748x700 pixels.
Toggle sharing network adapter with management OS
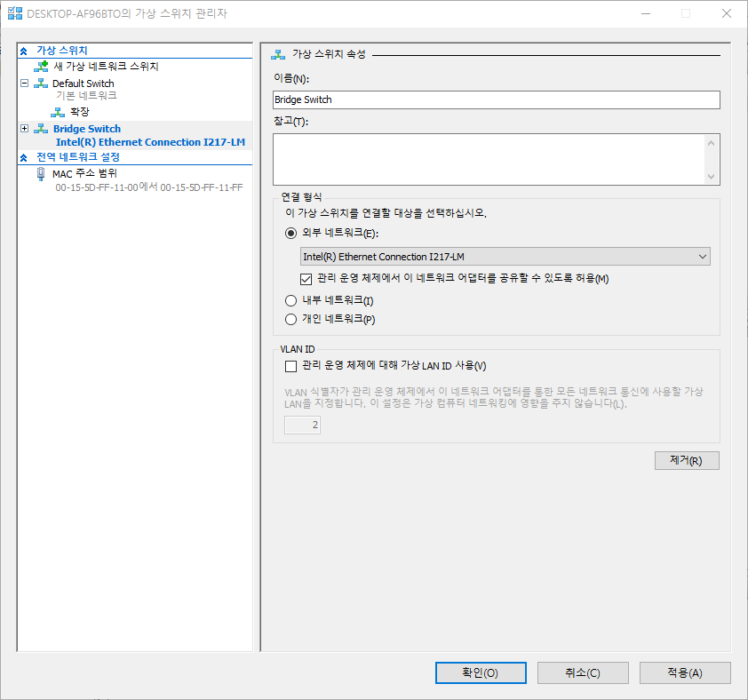click(x=306, y=279)
